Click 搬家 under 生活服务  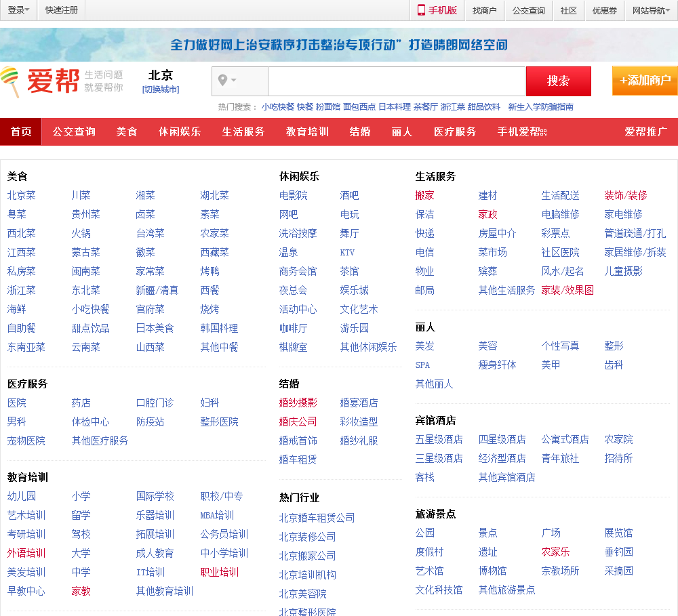(x=424, y=195)
